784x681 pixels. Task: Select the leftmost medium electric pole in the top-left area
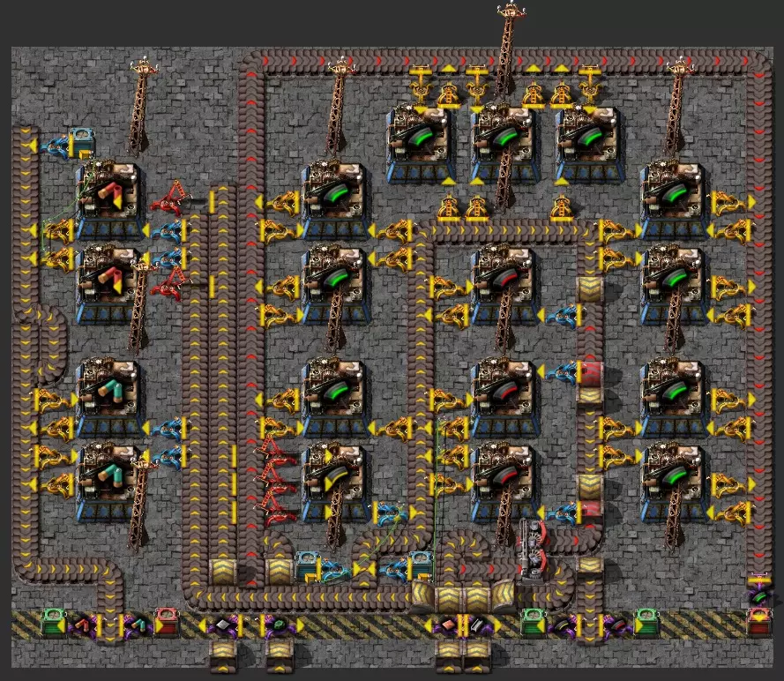point(142,108)
